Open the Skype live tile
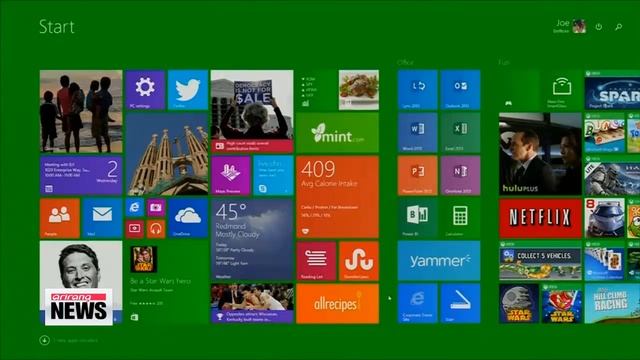This screenshot has width=640, height=360. click(273, 175)
